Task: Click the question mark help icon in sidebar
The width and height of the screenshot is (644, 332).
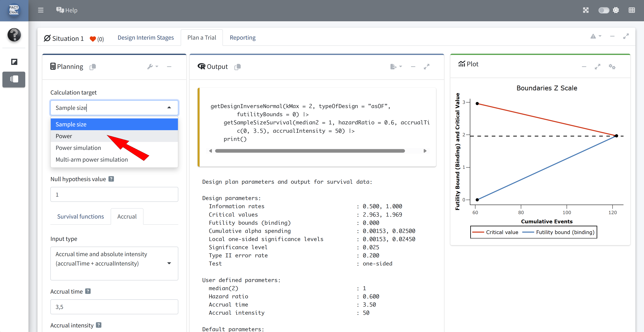Action: click(14, 34)
